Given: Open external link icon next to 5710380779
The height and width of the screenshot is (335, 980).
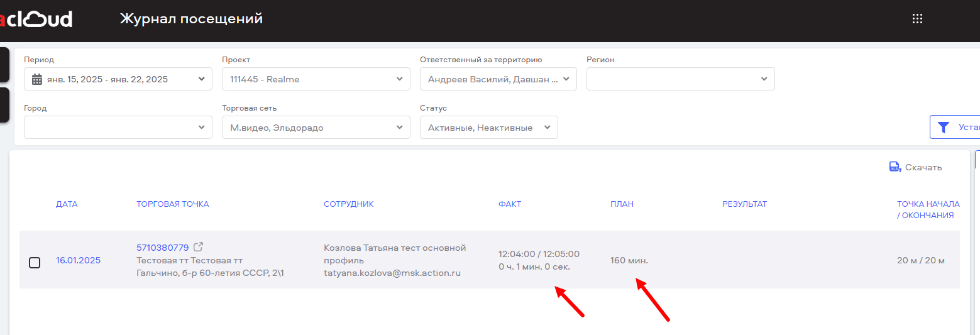Looking at the screenshot, I should [199, 247].
